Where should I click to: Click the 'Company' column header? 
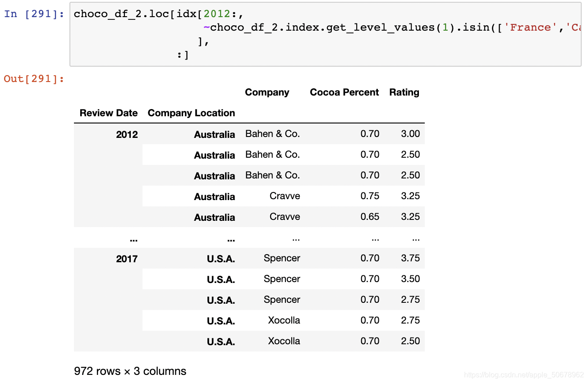(x=267, y=92)
